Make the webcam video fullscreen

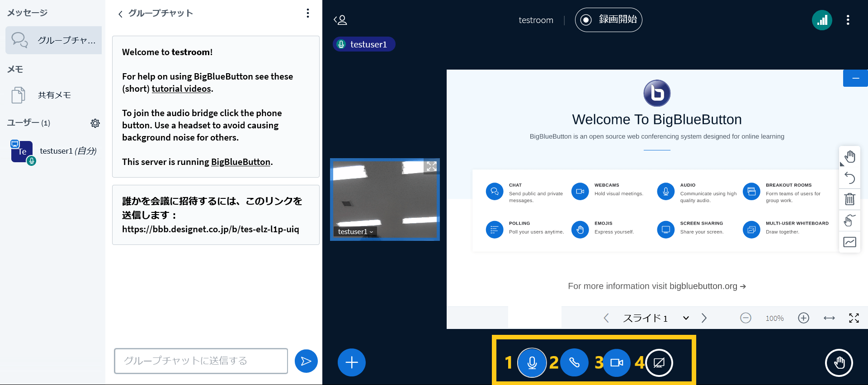[431, 166]
